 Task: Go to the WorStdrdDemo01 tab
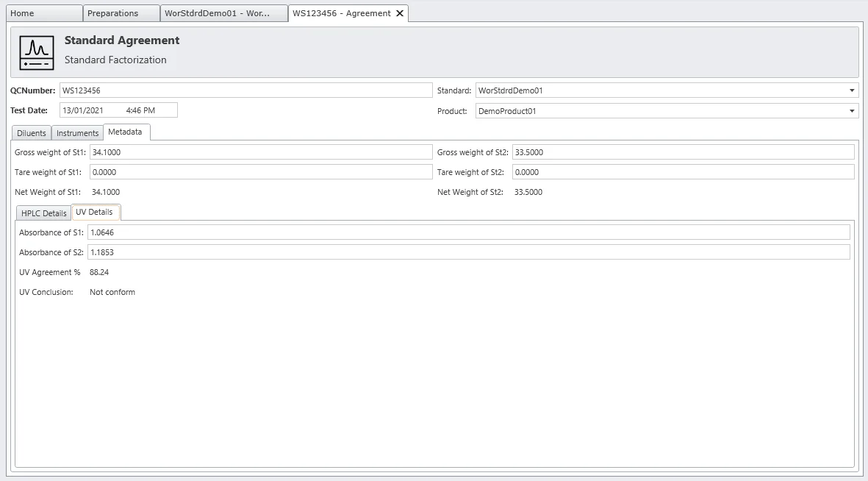coord(223,13)
